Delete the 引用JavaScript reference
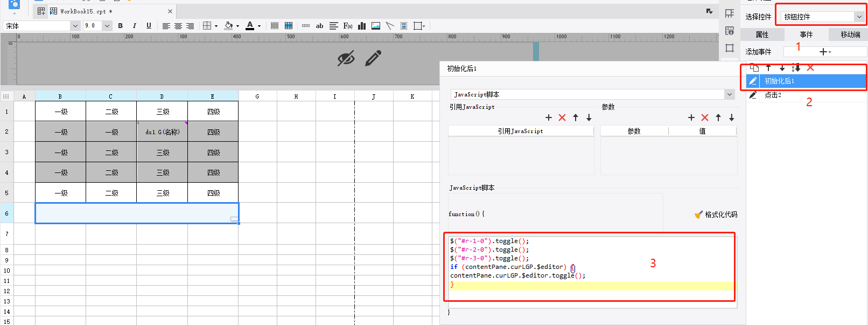868x325 pixels. pyautogui.click(x=562, y=117)
